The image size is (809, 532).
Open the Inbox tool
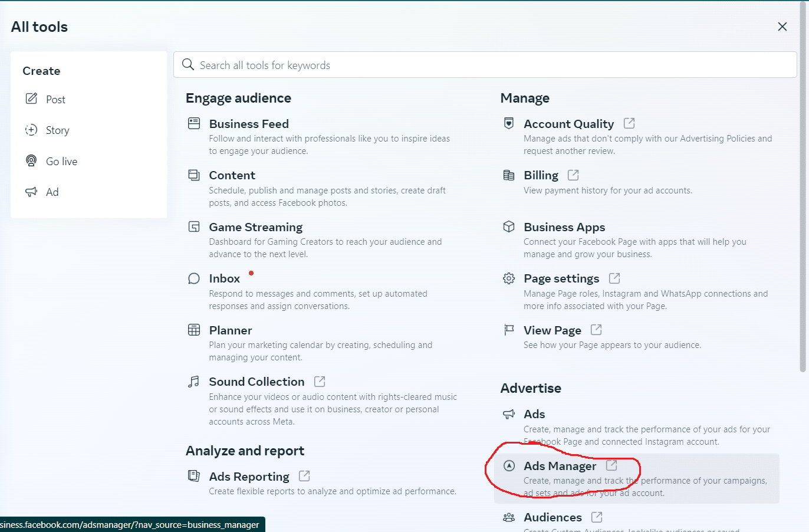(224, 278)
